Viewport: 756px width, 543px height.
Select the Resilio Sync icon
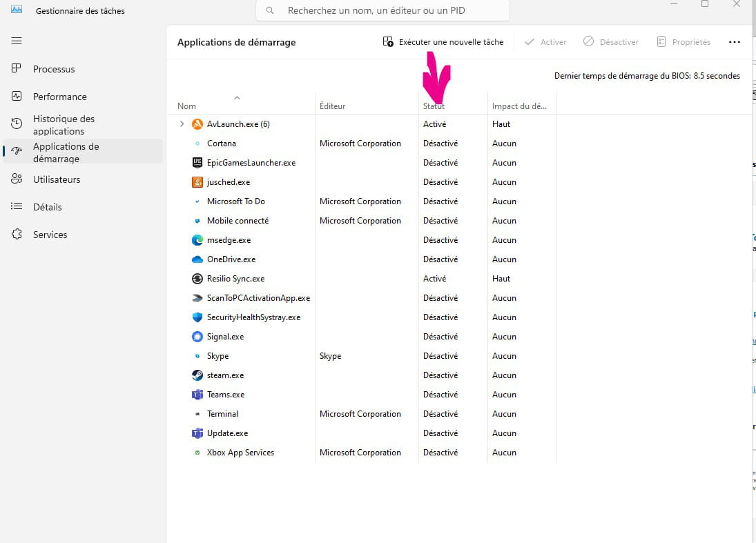tap(197, 279)
